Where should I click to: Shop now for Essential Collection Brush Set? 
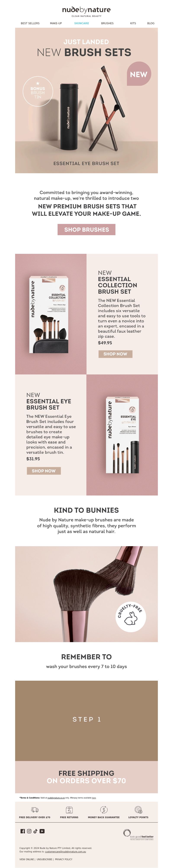click(x=115, y=354)
